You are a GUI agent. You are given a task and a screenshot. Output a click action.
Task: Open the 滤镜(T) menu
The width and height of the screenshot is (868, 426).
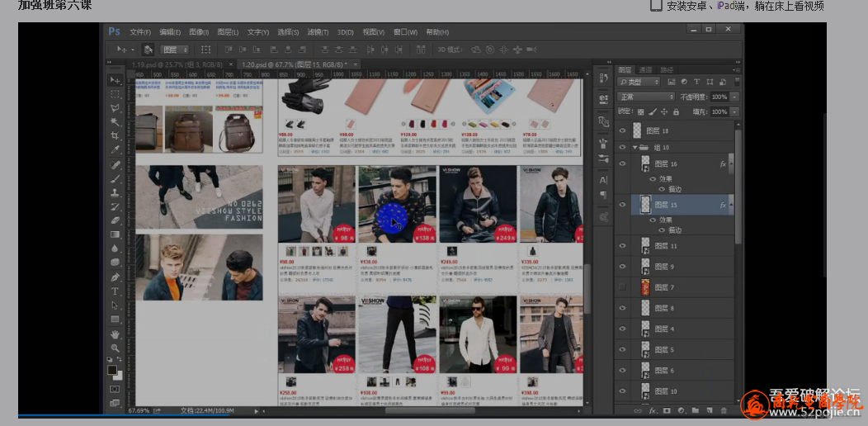click(318, 32)
